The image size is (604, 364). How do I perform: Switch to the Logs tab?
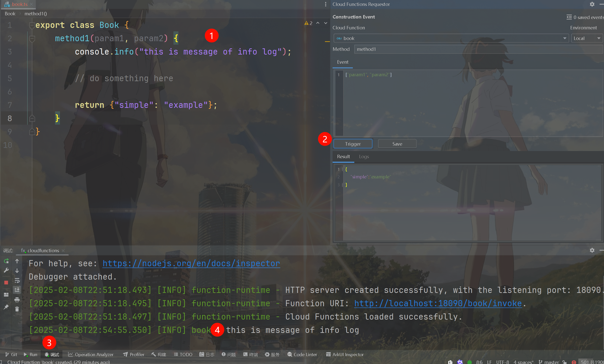coord(364,156)
